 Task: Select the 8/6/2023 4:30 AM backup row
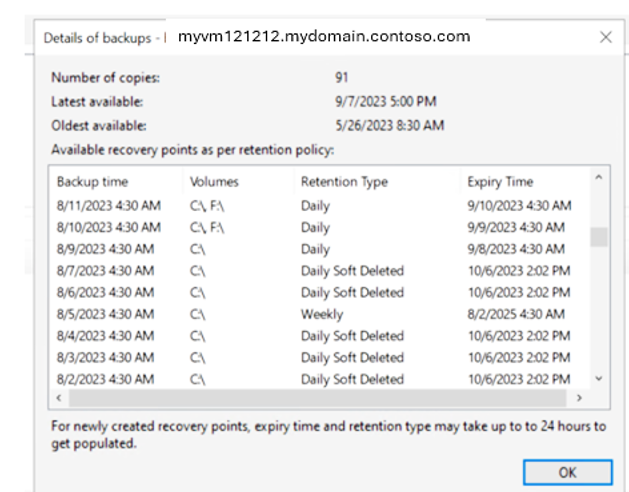coord(106,293)
